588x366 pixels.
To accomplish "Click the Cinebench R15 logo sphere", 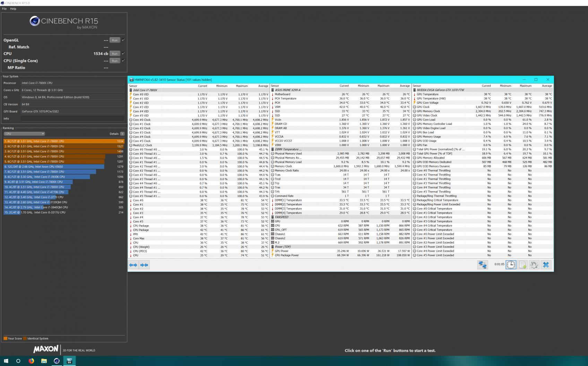I will [x=35, y=21].
